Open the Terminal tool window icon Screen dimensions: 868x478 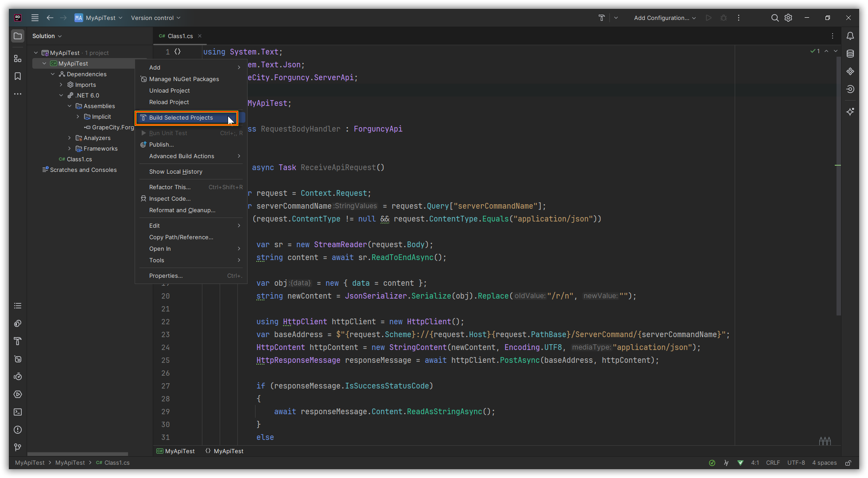click(x=18, y=412)
